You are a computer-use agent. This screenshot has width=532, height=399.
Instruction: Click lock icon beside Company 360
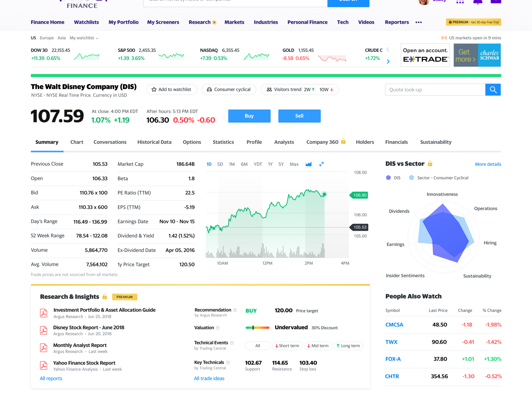point(343,141)
